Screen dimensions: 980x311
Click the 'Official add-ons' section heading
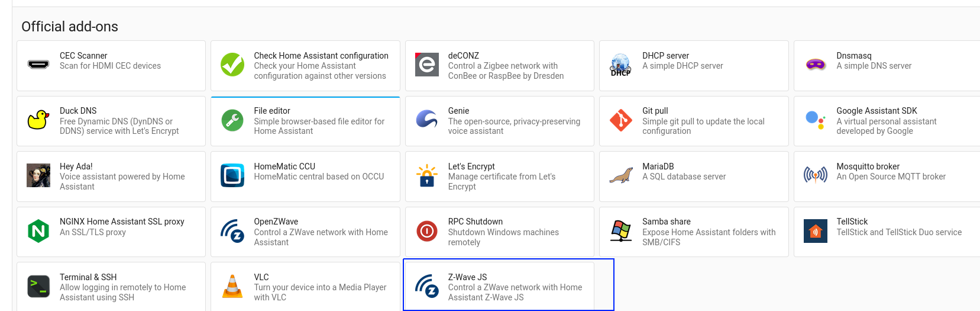70,27
